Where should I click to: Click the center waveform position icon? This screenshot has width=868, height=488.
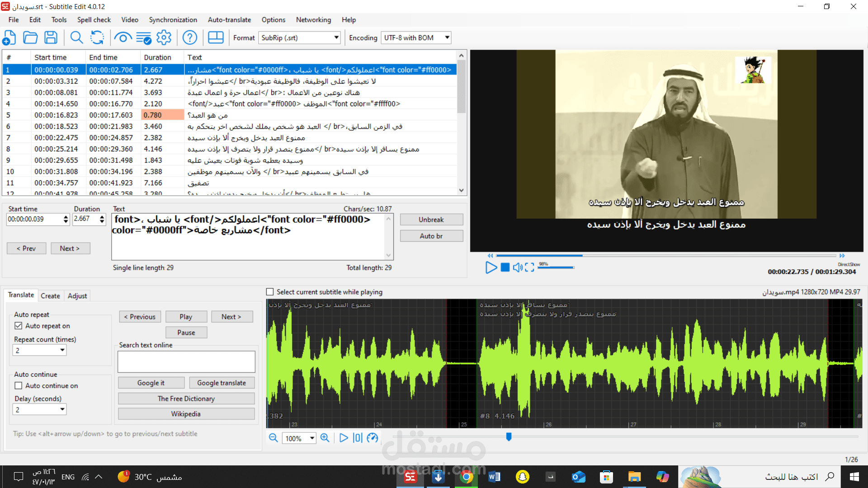pos(358,438)
